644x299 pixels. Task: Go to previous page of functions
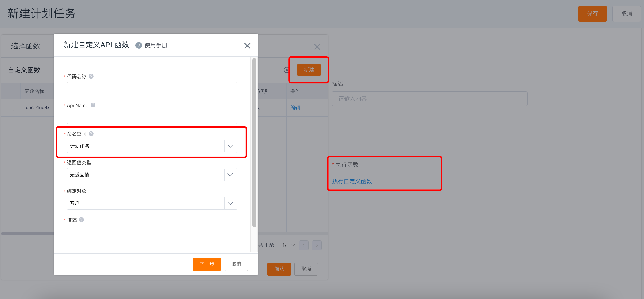point(304,245)
